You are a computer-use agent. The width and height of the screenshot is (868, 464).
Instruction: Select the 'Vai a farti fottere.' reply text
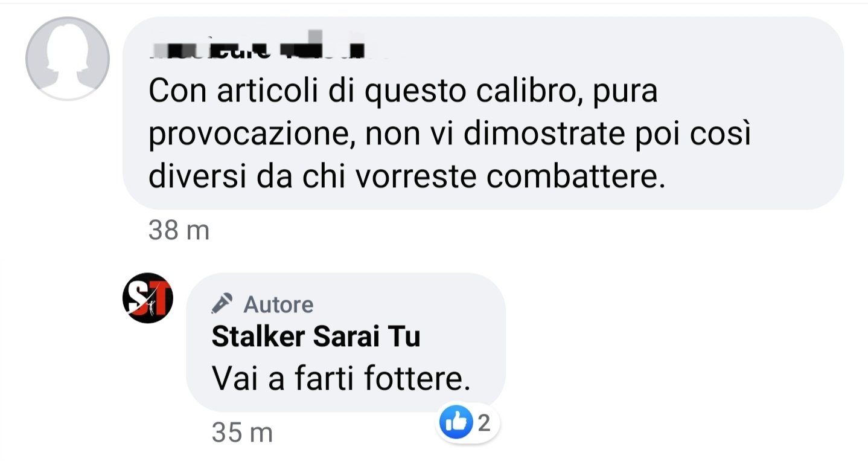(x=341, y=379)
